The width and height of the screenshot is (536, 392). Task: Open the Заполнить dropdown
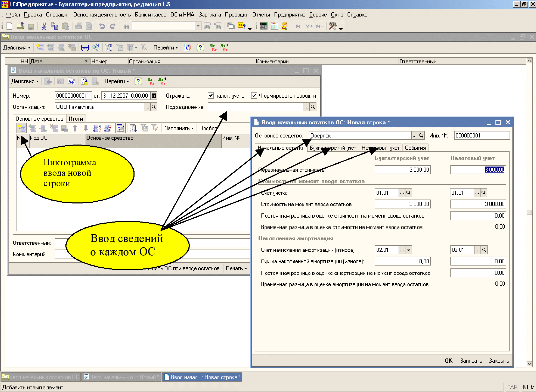(x=179, y=128)
